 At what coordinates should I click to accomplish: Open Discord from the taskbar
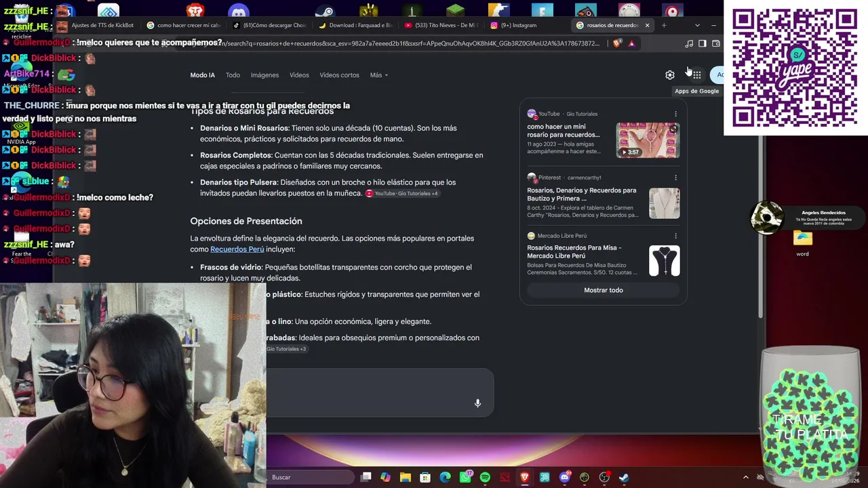(x=565, y=477)
